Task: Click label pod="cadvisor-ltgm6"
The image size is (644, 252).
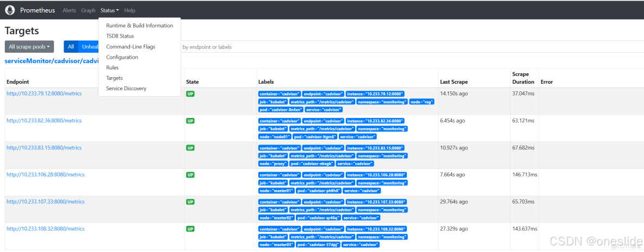Action: tap(316, 137)
